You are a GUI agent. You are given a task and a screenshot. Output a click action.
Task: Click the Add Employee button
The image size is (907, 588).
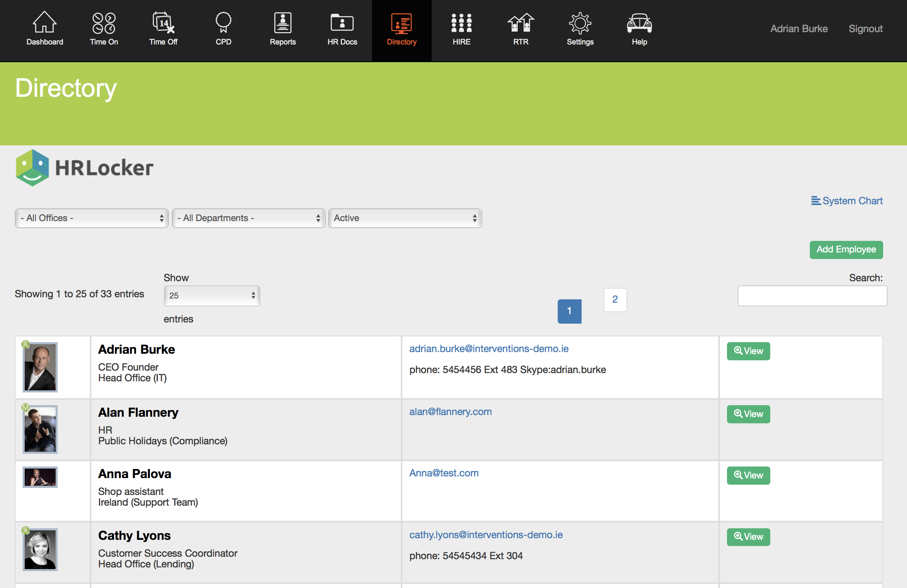click(x=846, y=250)
